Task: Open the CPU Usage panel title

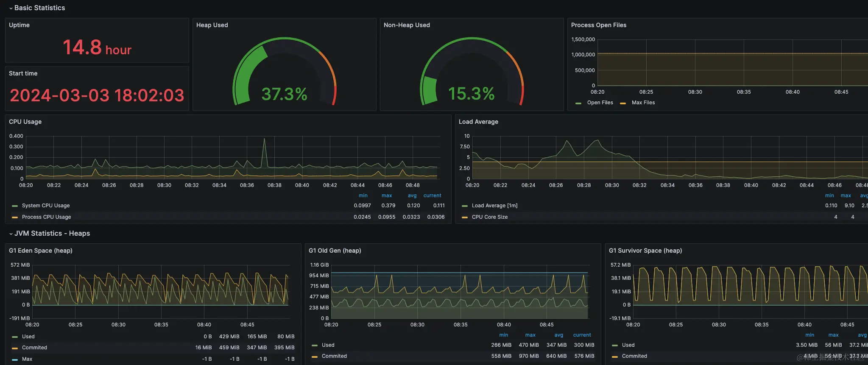Action: (25, 122)
